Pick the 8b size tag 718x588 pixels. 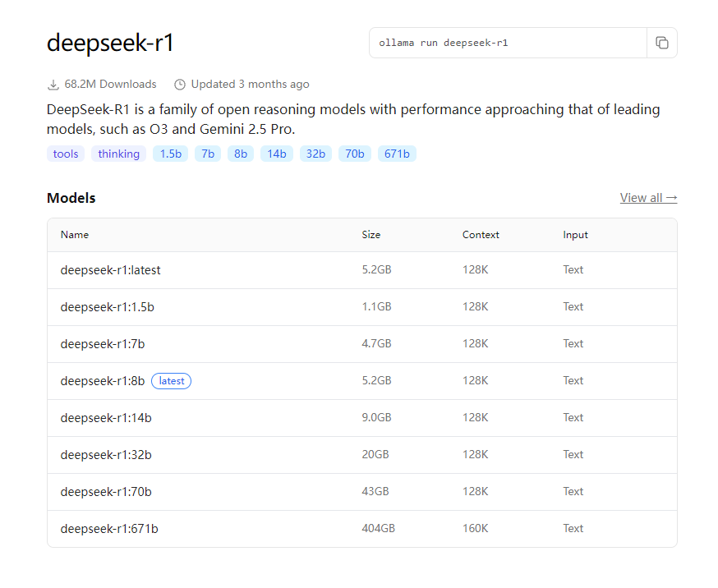[x=241, y=154]
